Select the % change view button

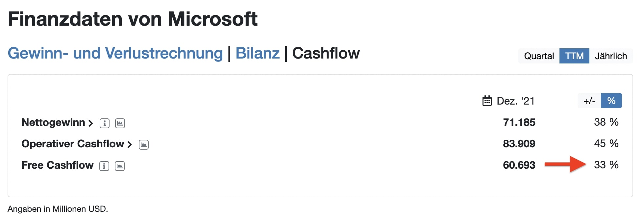pyautogui.click(x=611, y=101)
